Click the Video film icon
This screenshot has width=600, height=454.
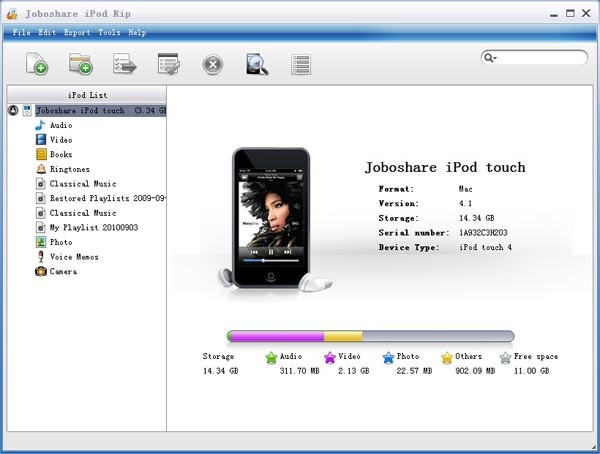[x=41, y=140]
